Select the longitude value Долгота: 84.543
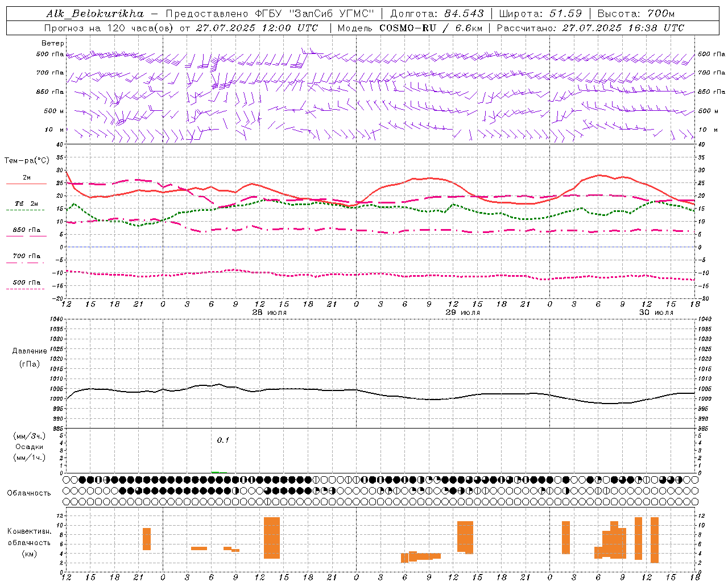The width and height of the screenshot is (728, 582). tap(437, 14)
